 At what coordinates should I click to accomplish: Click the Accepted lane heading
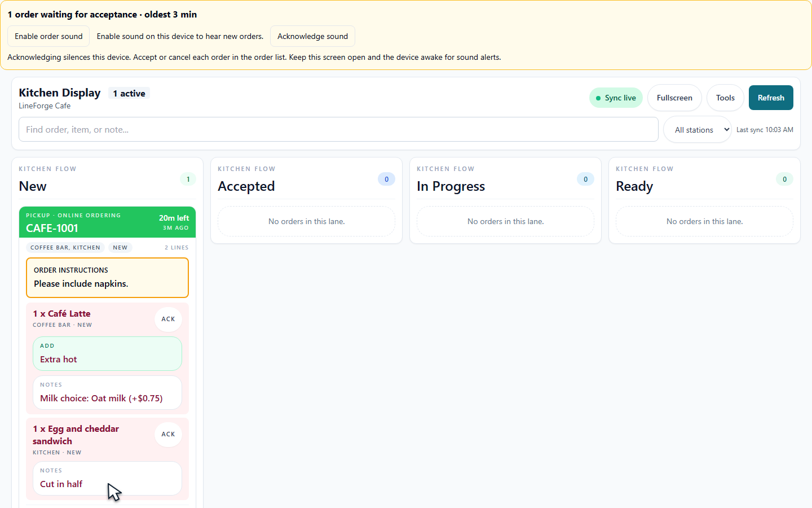pos(246,186)
